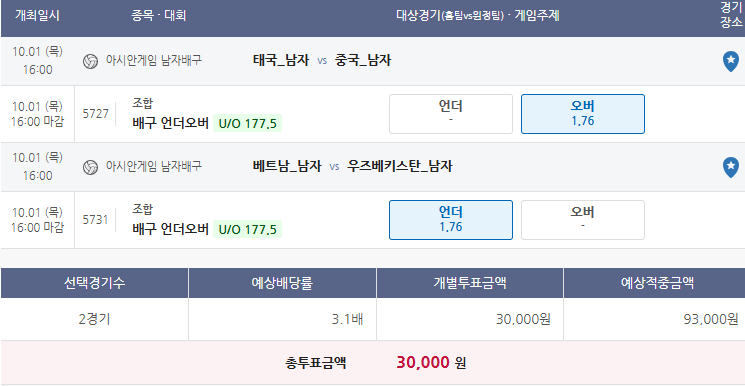Screen dimensions: 745x386
Task: Click 종목 · 대회 column header
Action: click(158, 15)
